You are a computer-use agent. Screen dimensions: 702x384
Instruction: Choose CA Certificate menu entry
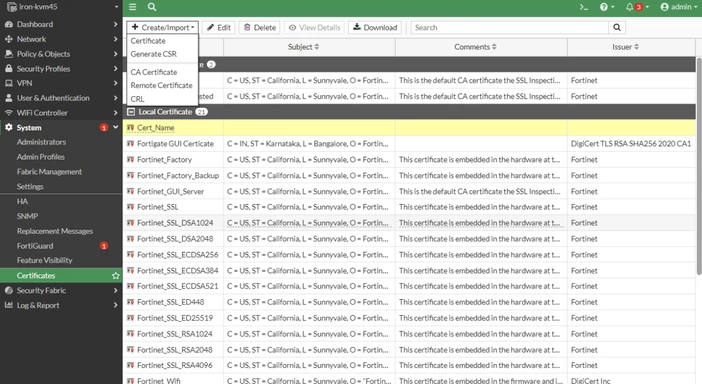pyautogui.click(x=154, y=72)
